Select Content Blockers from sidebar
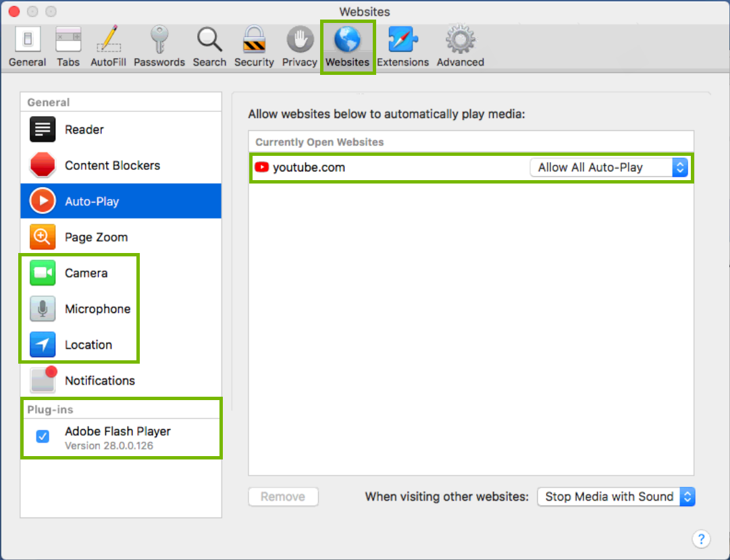Viewport: 730px width, 560px height. (x=111, y=165)
